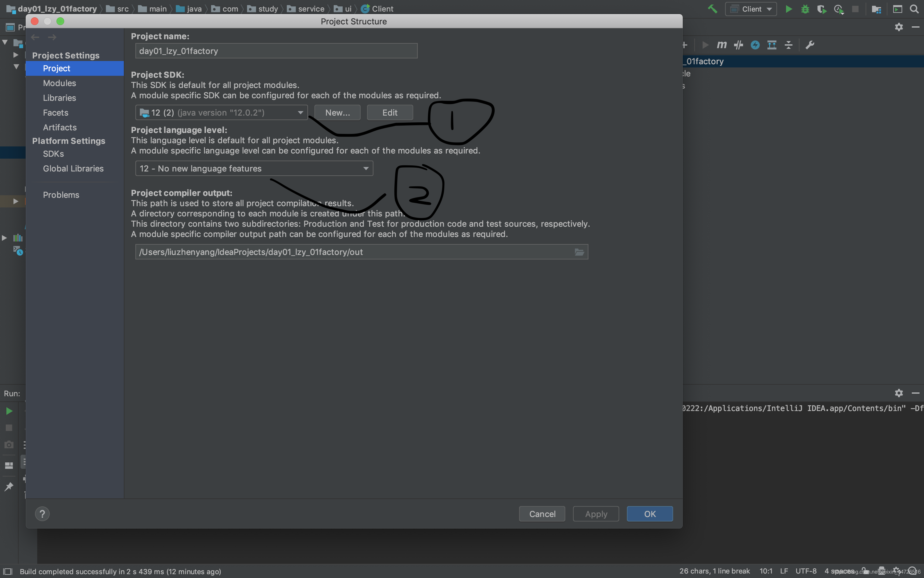This screenshot has width=924, height=578.
Task: Open the Client run configuration dropdown
Action: (x=751, y=9)
